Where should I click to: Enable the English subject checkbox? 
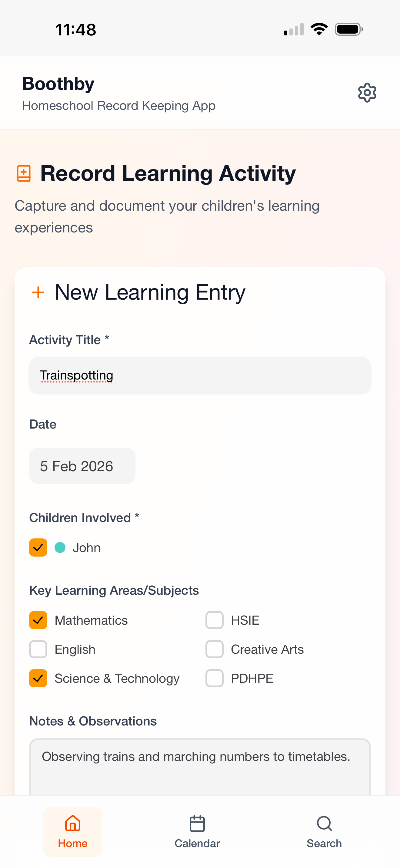coord(38,649)
